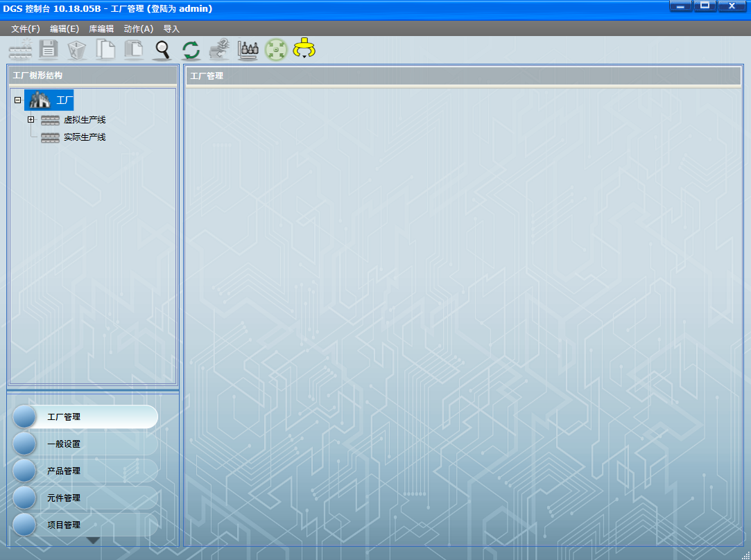Screen dimensions: 751x560
Task: Click the copy pages toolbar icon
Action: [x=105, y=50]
